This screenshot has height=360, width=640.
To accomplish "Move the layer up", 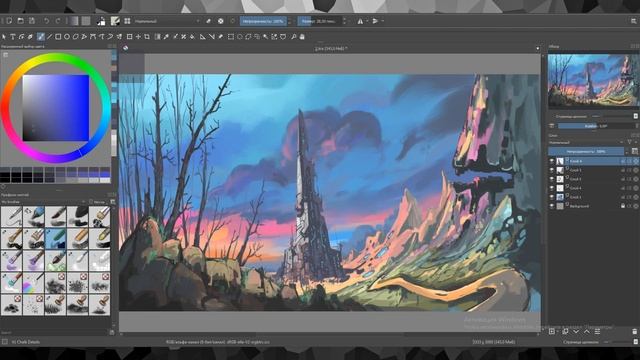I will coord(587,331).
